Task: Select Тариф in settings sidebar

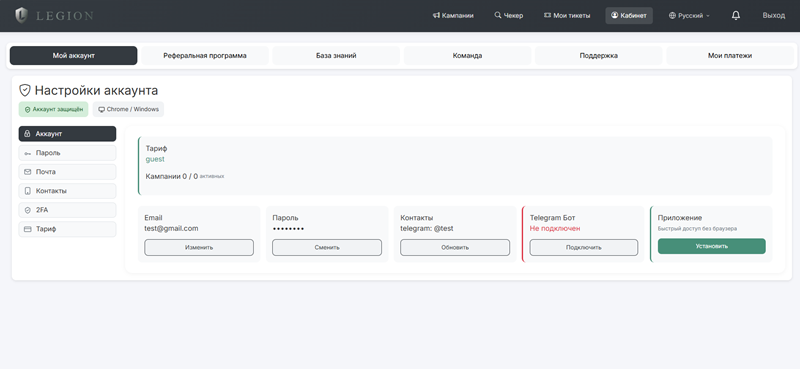Action: click(67, 229)
